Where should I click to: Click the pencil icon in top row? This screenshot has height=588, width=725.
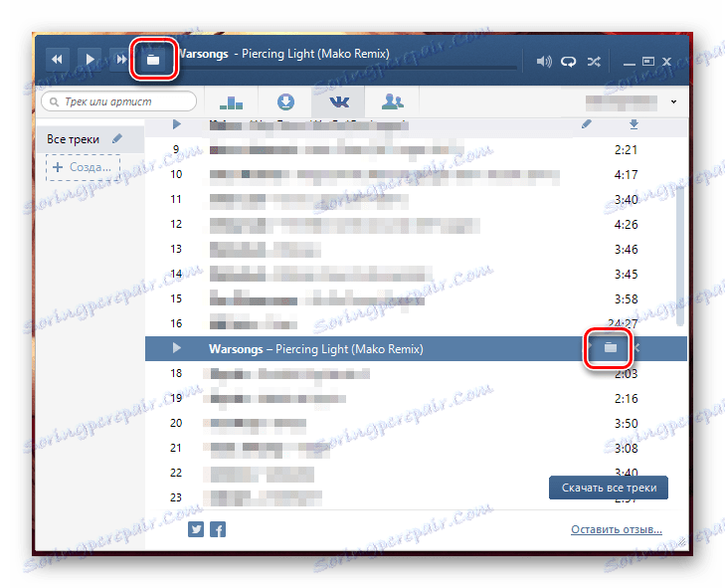coord(587,124)
